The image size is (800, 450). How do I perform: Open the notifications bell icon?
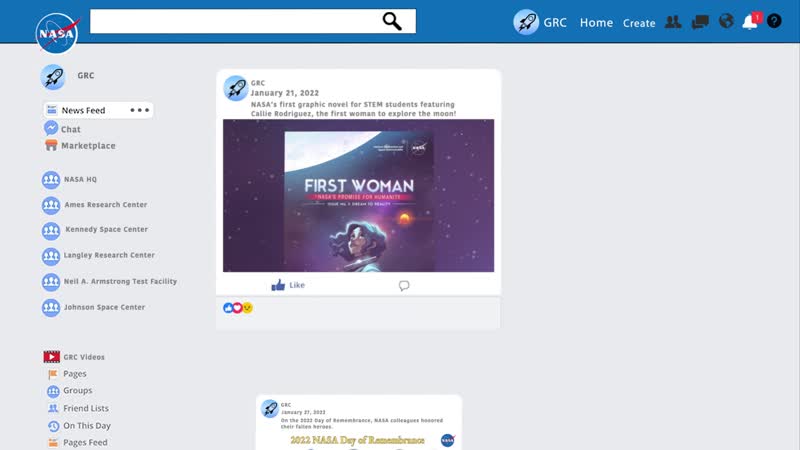[750, 21]
